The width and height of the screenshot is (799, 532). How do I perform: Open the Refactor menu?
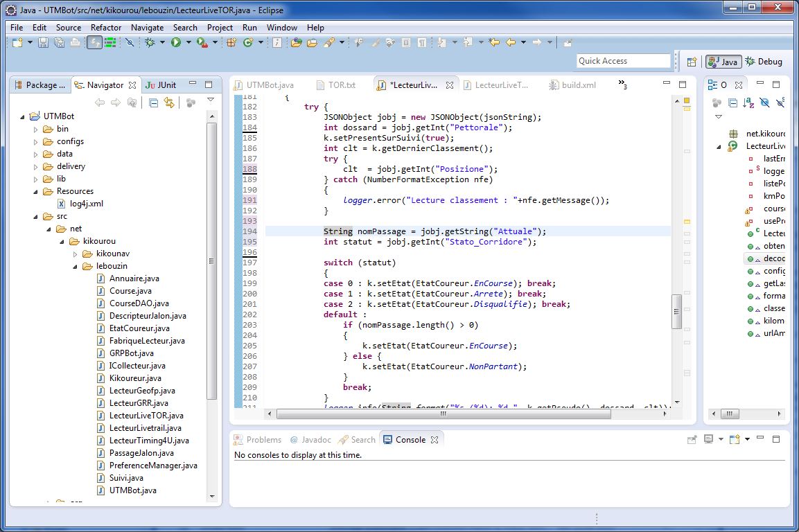(106, 28)
